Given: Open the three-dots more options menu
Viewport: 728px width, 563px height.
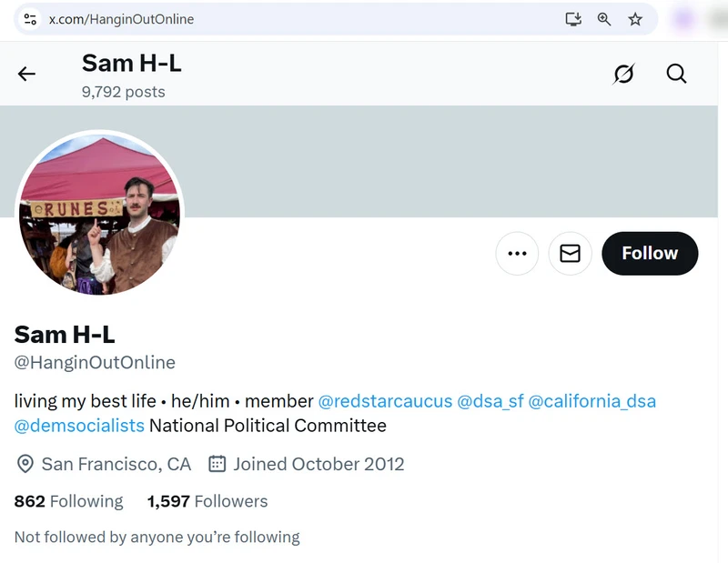Looking at the screenshot, I should (517, 253).
